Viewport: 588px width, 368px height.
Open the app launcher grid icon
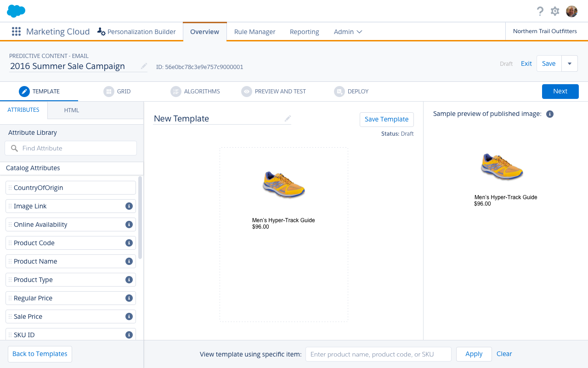[16, 31]
